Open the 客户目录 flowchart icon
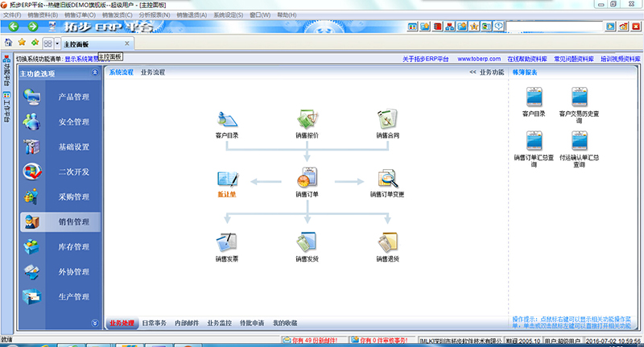Screen dimensions: 644x347 point(226,119)
